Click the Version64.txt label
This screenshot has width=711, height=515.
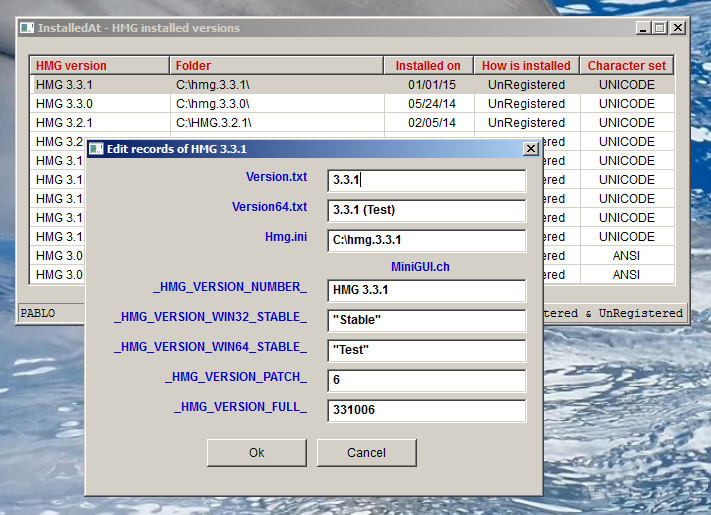pos(270,207)
